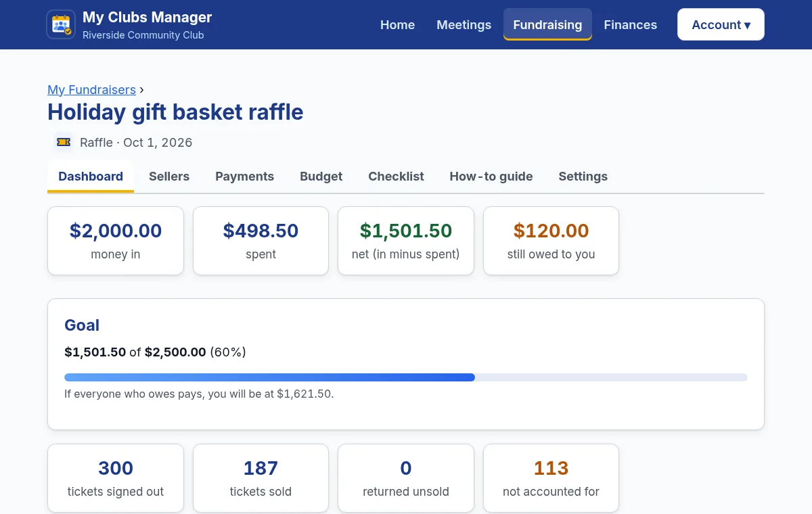Select the Dashboard tab

[x=91, y=177]
